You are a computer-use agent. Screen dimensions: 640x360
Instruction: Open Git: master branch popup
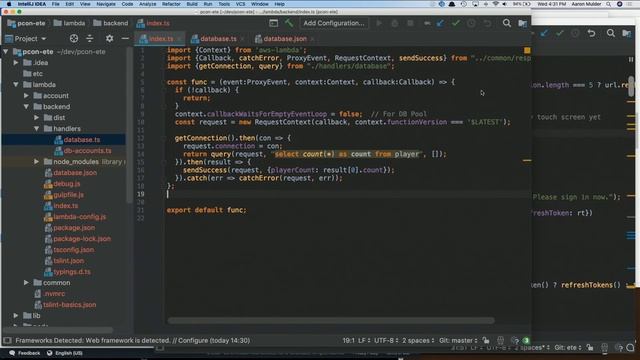click(458, 340)
